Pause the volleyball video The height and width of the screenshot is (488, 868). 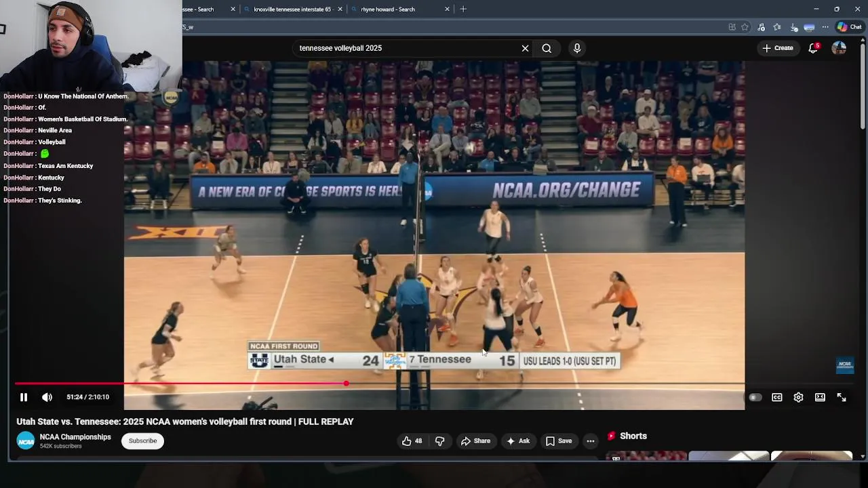click(24, 397)
